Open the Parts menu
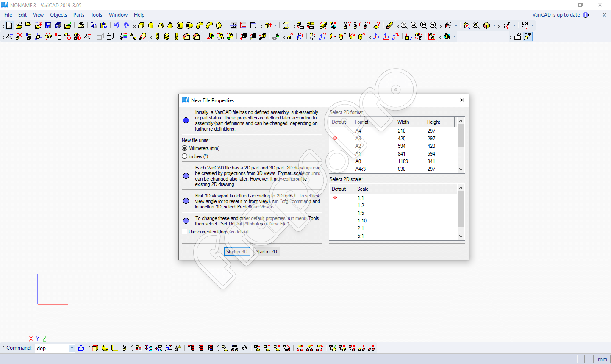The image size is (611, 364). (79, 15)
